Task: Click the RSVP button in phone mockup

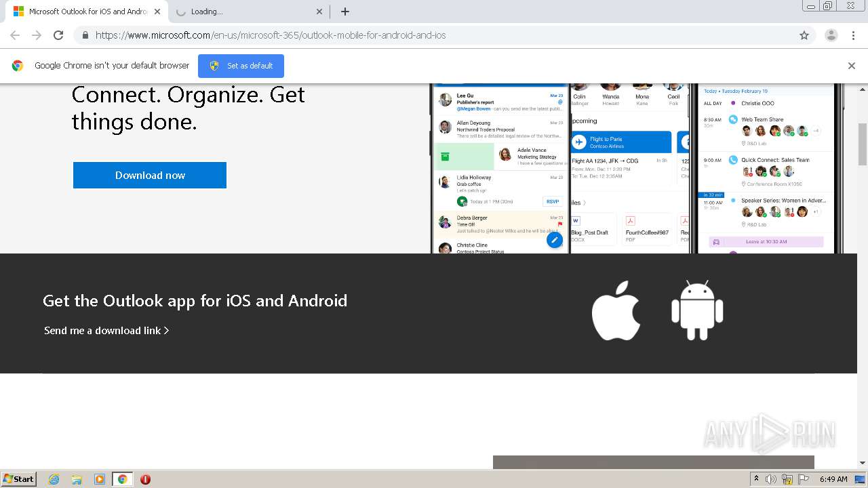Action: [553, 201]
